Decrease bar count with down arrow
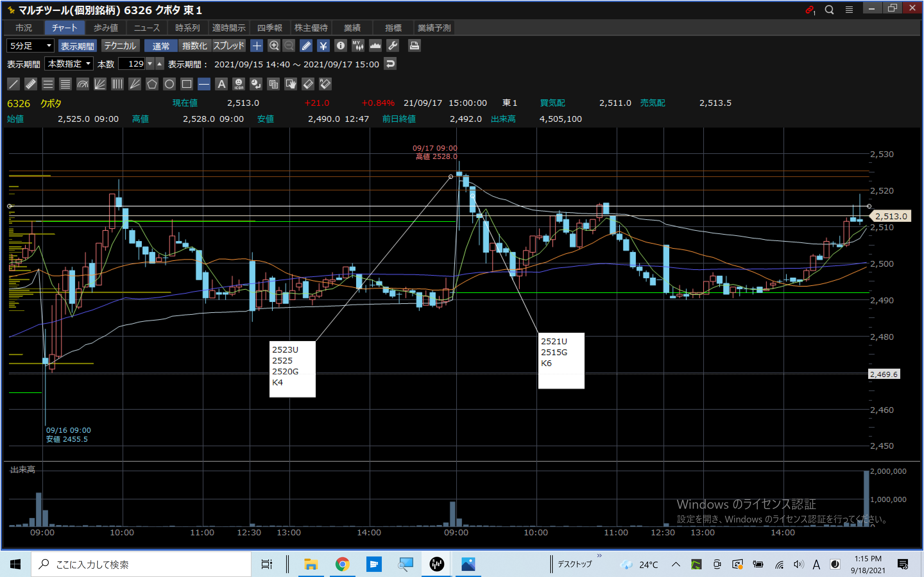The height and width of the screenshot is (577, 924). click(x=150, y=64)
